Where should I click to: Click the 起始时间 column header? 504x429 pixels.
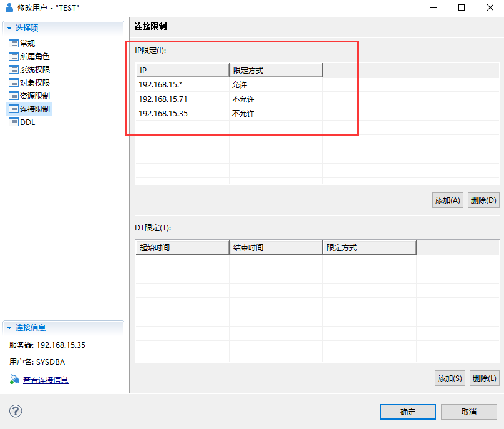pos(182,247)
